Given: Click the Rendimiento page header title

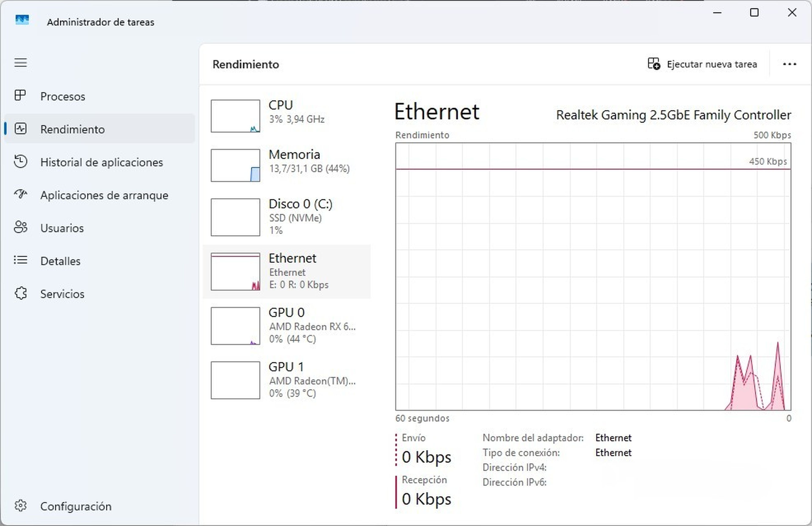Looking at the screenshot, I should [x=246, y=64].
